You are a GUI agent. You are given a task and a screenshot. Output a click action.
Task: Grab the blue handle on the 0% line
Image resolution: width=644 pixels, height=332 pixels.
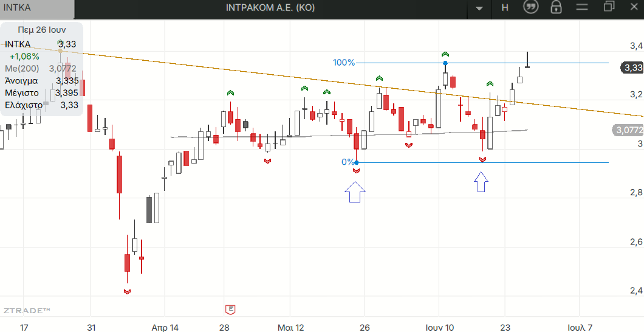357,163
